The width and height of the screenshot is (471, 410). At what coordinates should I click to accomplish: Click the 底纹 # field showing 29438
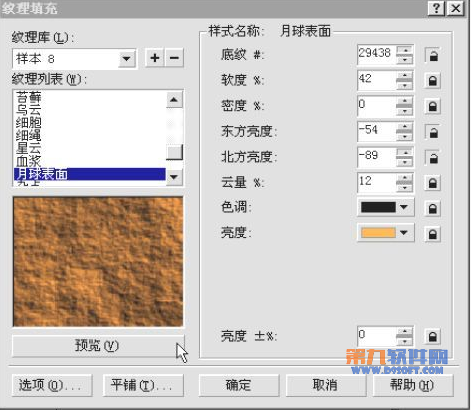(377, 55)
